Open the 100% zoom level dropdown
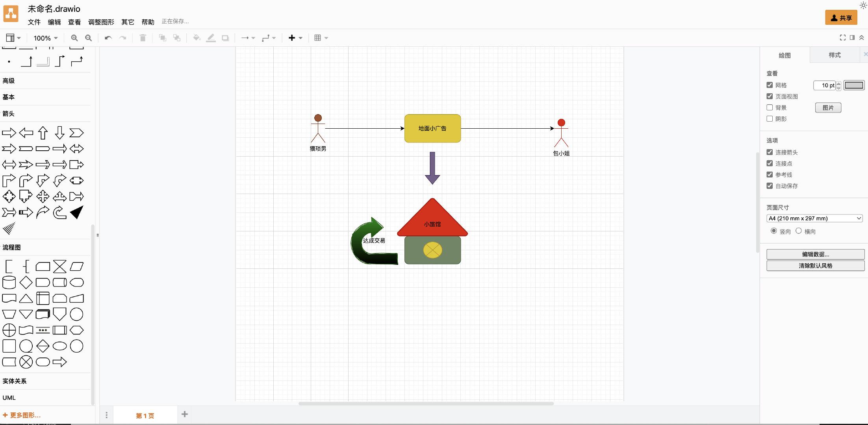This screenshot has height=425, width=868. point(45,38)
